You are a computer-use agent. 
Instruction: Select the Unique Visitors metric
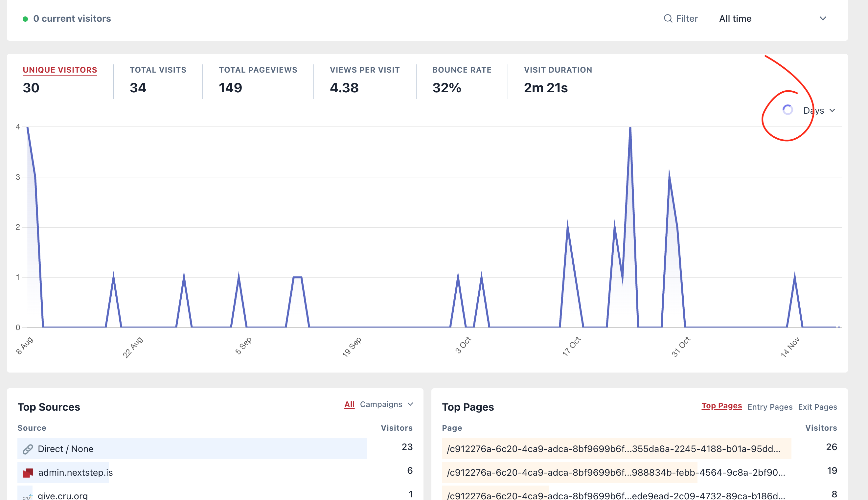pos(60,80)
